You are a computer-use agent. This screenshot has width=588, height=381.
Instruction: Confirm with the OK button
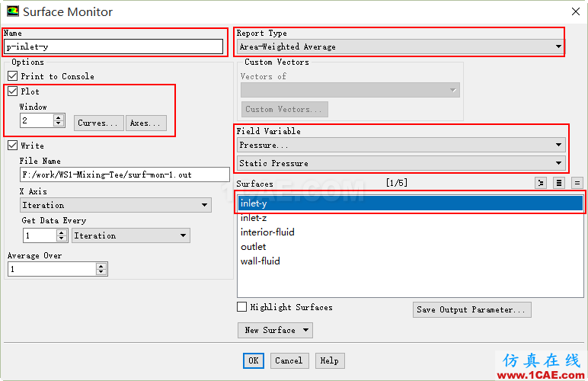point(254,360)
